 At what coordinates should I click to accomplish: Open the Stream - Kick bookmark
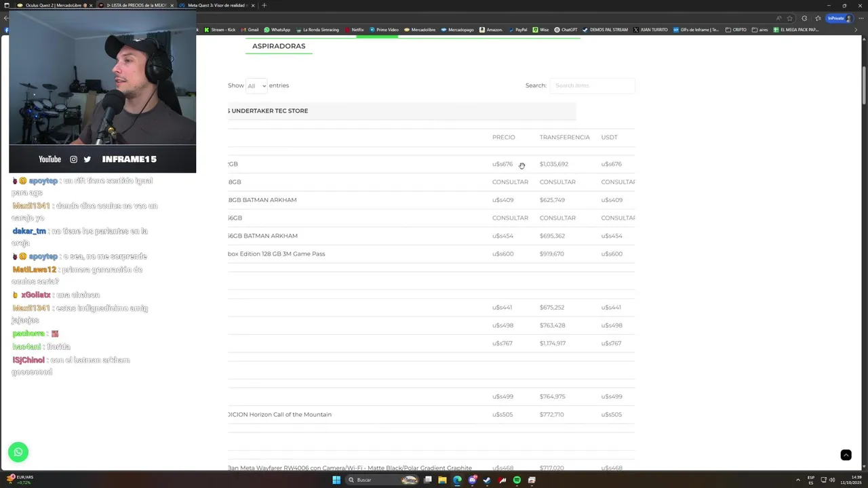tap(220, 30)
